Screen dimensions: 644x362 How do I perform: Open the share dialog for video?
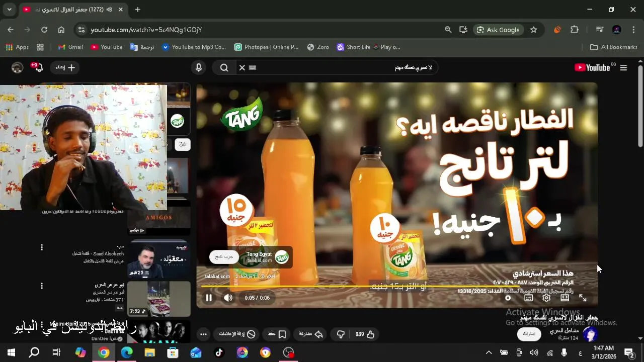[x=311, y=334]
